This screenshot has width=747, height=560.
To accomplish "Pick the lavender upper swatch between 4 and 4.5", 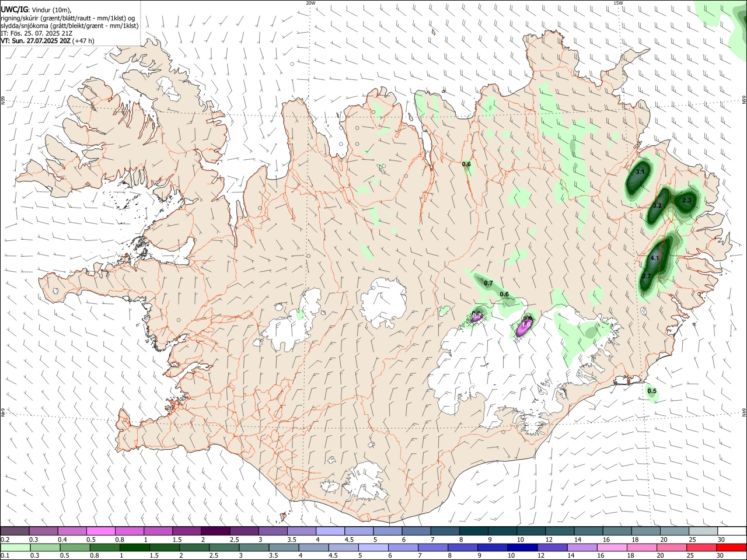I will pyautogui.click(x=330, y=531).
